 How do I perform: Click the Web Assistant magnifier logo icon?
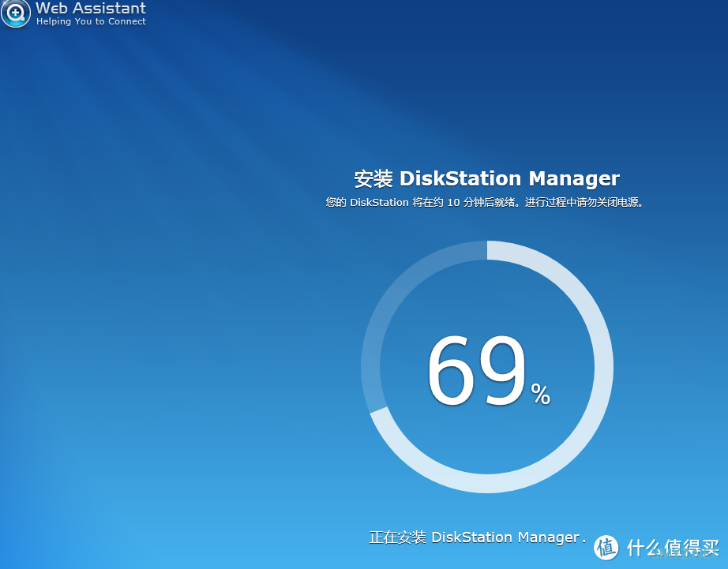coord(15,13)
